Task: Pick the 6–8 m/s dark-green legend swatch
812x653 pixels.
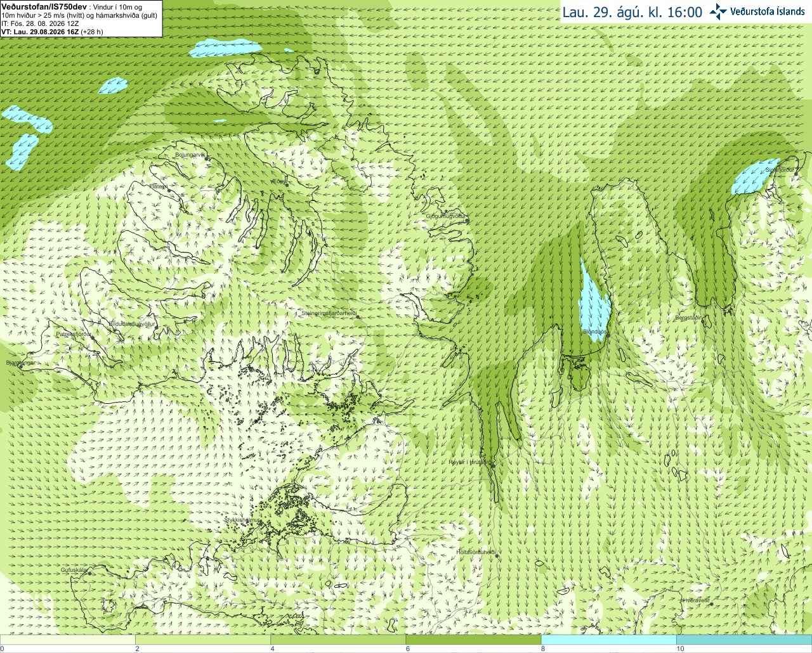Action: point(473,640)
